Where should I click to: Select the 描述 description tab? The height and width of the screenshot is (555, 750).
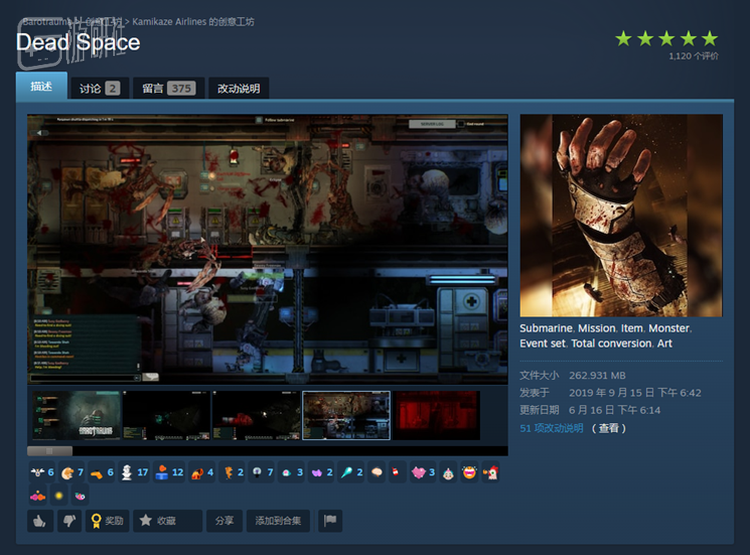(x=41, y=87)
